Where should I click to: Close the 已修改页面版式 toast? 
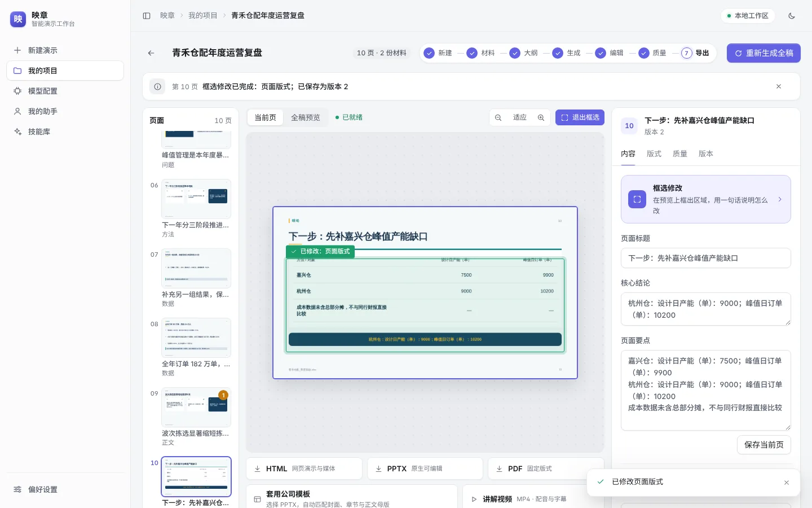[787, 483]
